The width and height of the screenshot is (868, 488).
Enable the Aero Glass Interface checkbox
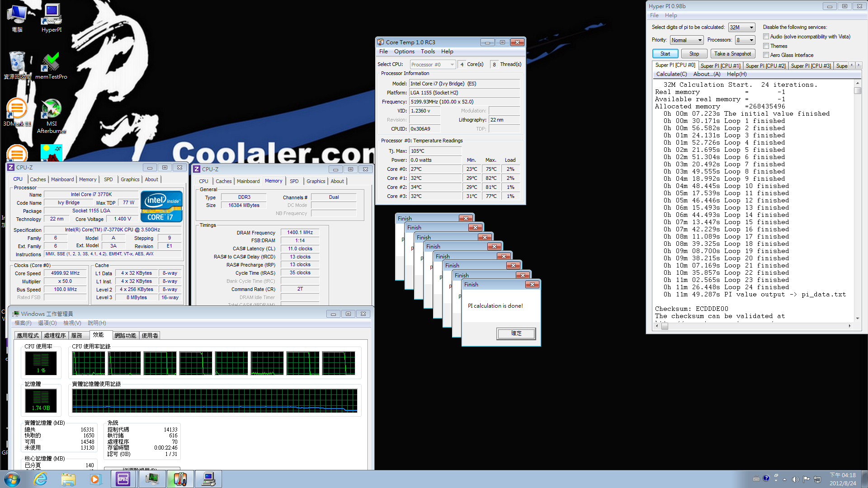766,55
